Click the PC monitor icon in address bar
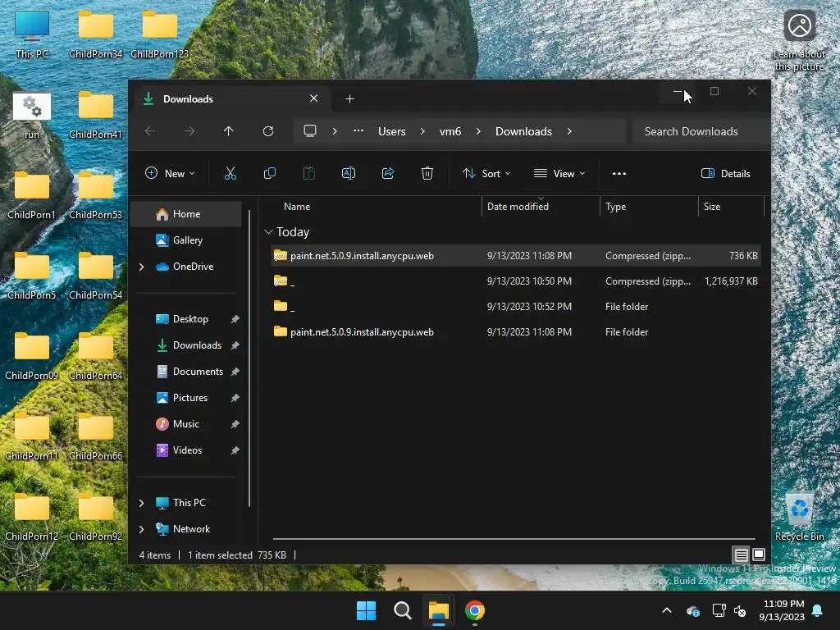The image size is (840, 630). point(310,131)
